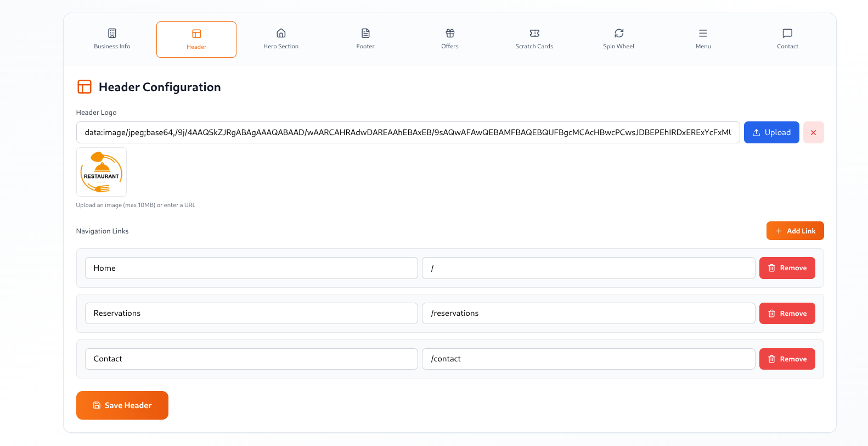Viewport: 868px width, 446px height.
Task: Click the Footer document icon
Action: (365, 33)
